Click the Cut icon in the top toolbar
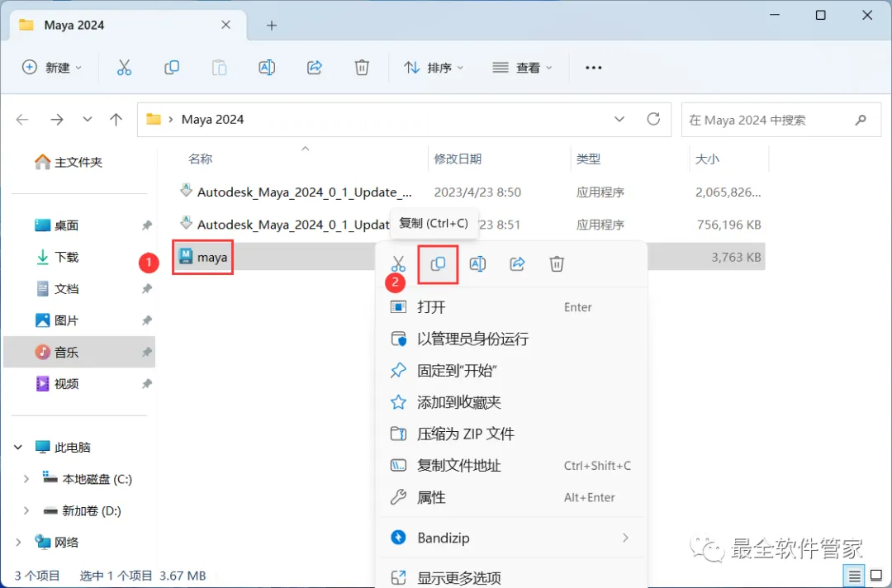892x588 pixels. pyautogui.click(x=124, y=68)
